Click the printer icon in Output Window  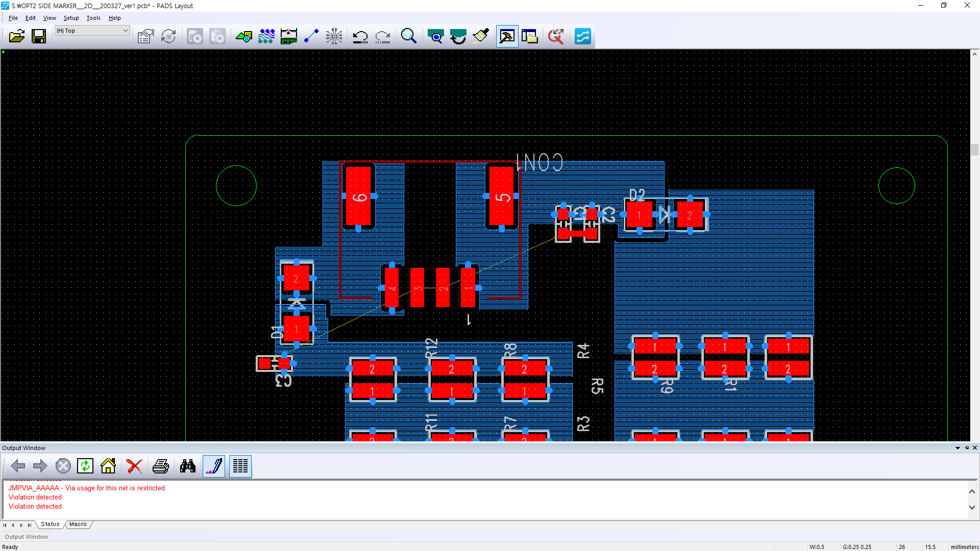pos(161,466)
